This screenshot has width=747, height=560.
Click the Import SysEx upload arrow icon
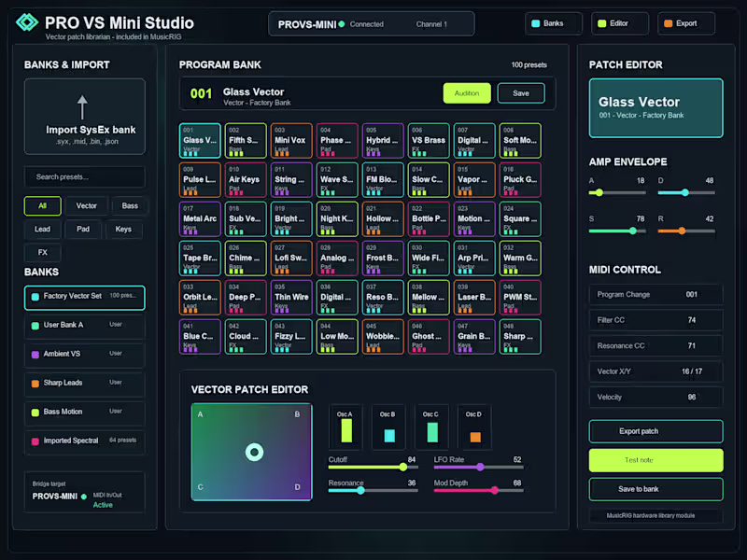pyautogui.click(x=82, y=107)
